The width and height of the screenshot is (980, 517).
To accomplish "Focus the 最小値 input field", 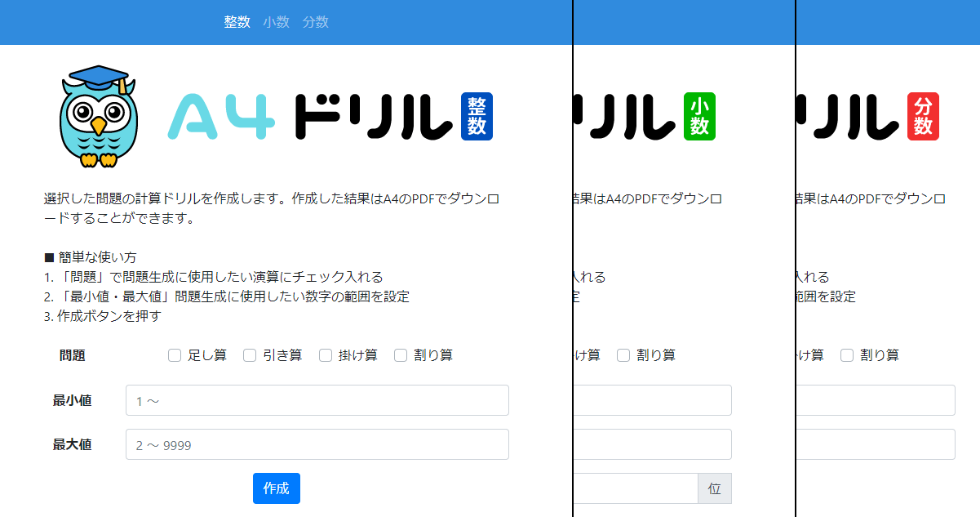I will [317, 400].
